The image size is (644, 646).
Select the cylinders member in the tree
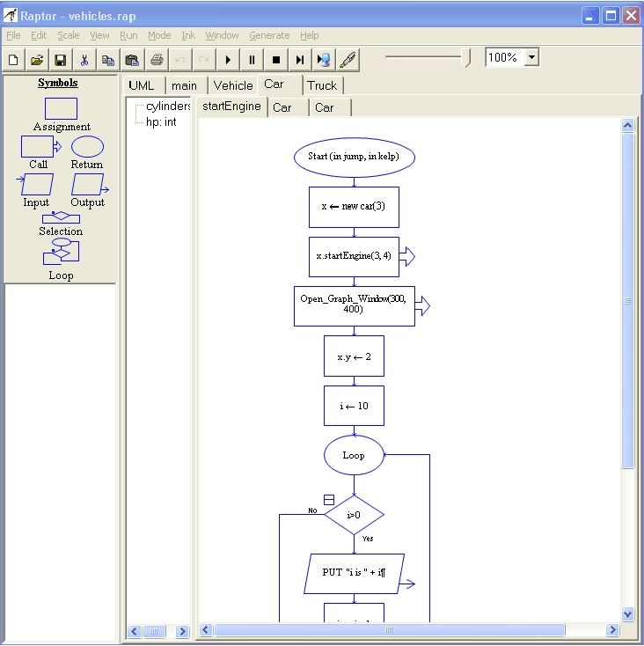pos(168,106)
